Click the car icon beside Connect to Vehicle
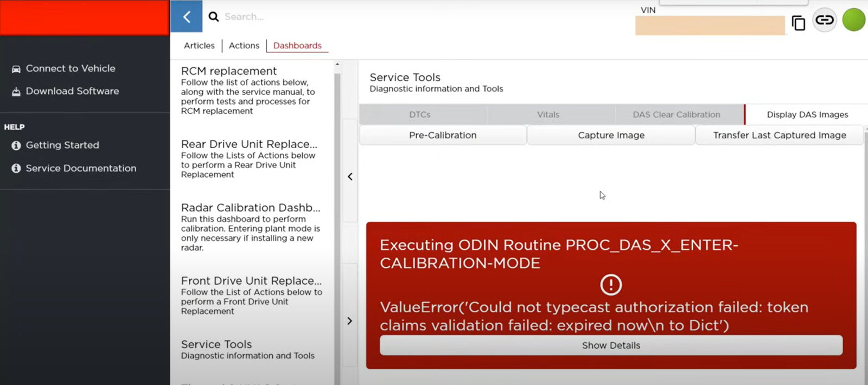Screen dimensions: 868x385 pyautogui.click(x=16, y=69)
